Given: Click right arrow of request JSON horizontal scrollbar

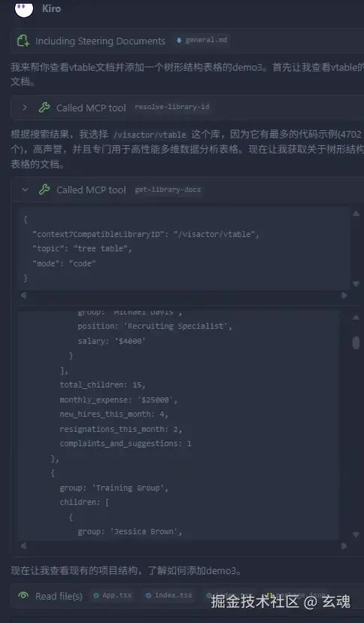Looking at the screenshot, I should tap(344, 295).
